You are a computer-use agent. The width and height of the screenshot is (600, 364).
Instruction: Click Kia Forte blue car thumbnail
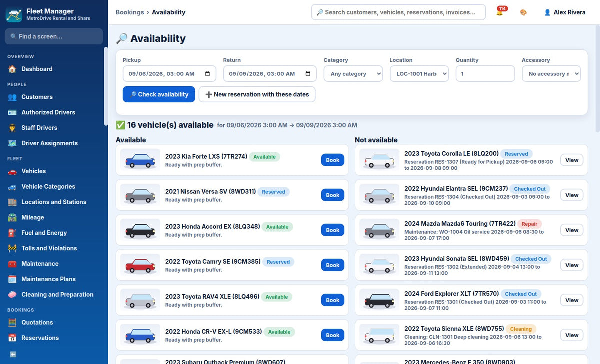point(140,160)
